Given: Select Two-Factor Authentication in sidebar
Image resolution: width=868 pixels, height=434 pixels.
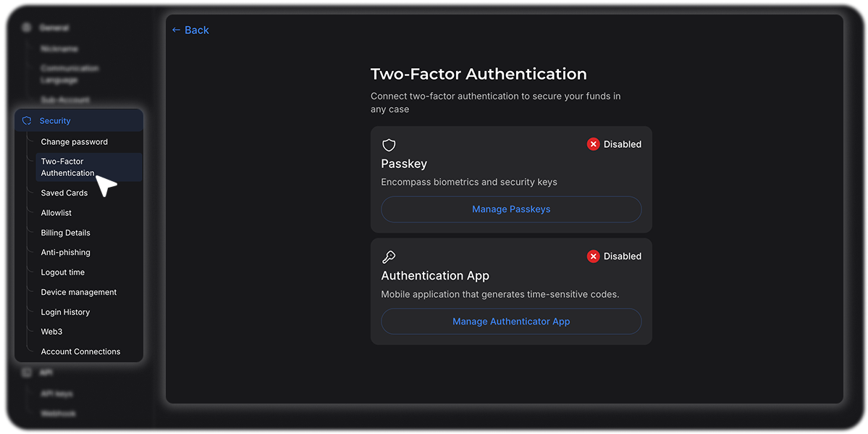Looking at the screenshot, I should 67,167.
